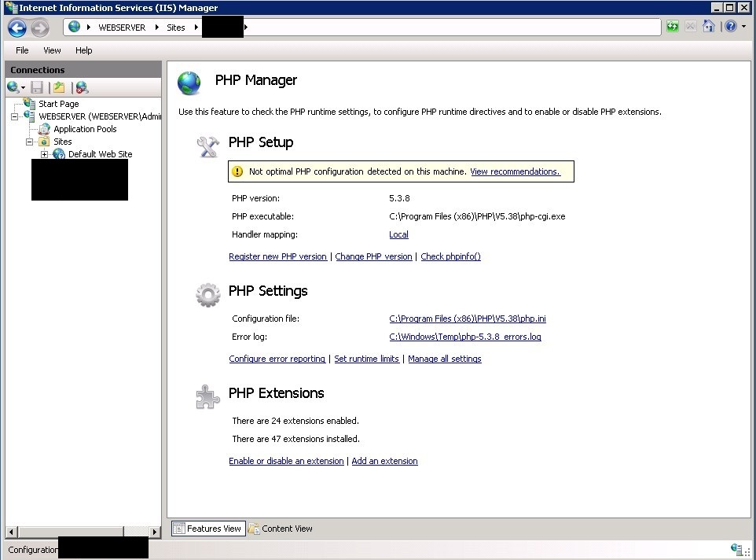
Task: Click the yellow warning icon in the alert
Action: point(237,171)
